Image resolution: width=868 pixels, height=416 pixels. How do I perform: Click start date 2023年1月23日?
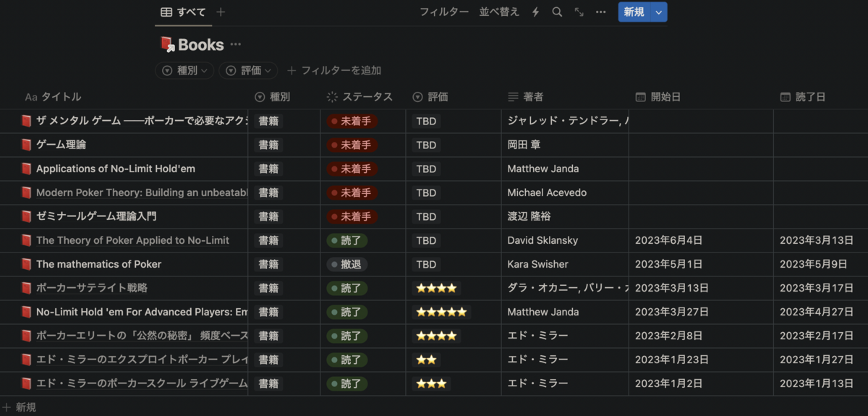pos(672,360)
